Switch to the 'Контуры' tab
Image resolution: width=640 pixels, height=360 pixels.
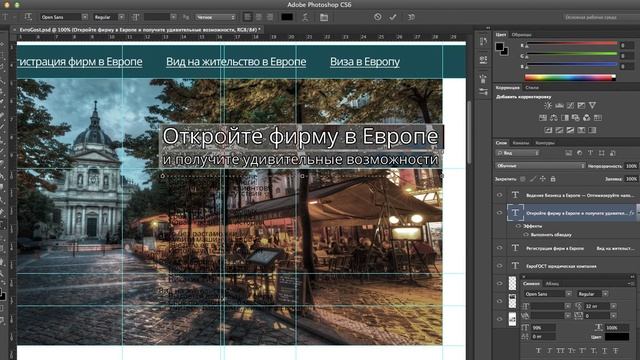[545, 143]
